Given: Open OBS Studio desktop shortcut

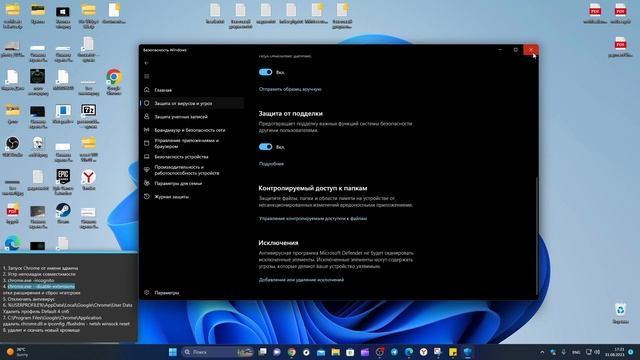Looking at the screenshot, I should tap(13, 146).
